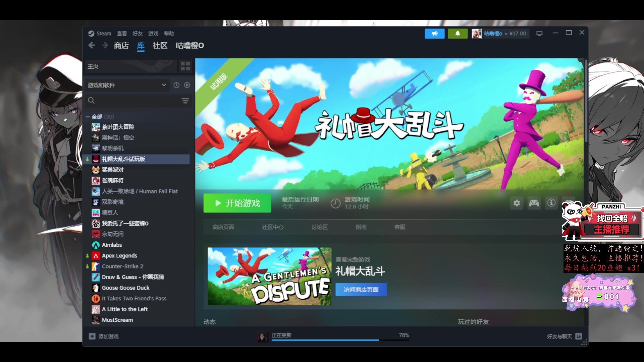Select 双影奇境 in the library list

pos(113,202)
